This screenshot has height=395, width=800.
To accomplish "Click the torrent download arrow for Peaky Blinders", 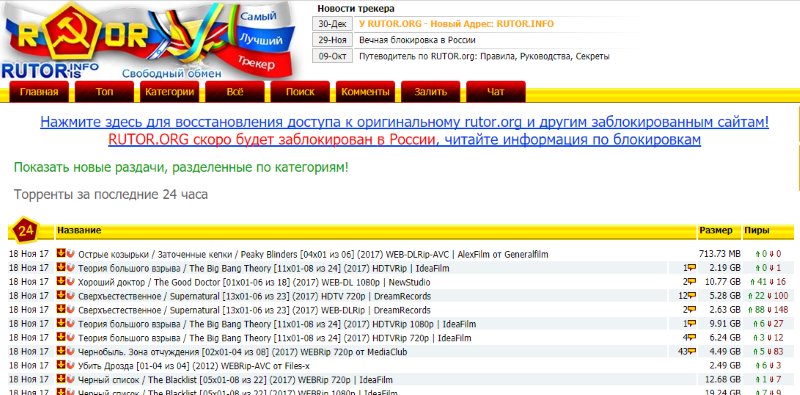I will point(61,253).
